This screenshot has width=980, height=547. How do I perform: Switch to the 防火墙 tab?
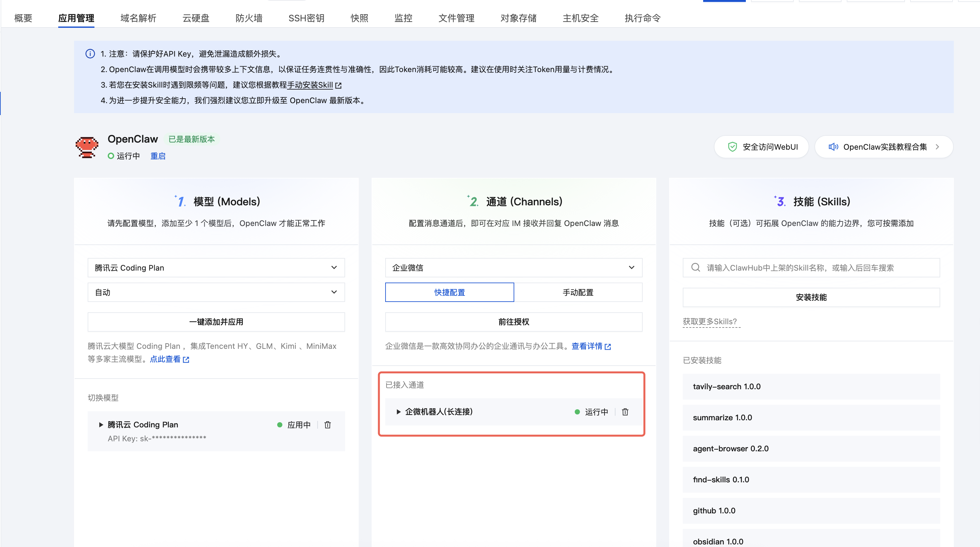click(249, 18)
